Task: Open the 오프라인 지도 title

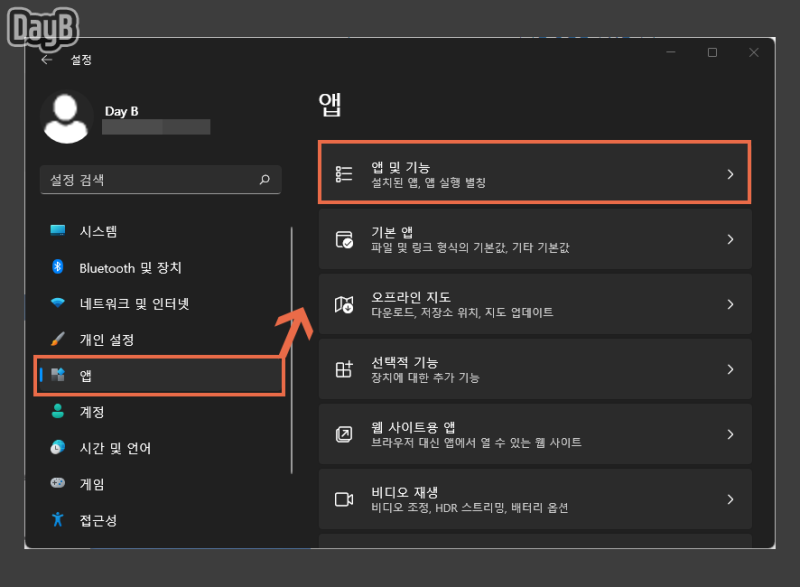Action: (411, 297)
